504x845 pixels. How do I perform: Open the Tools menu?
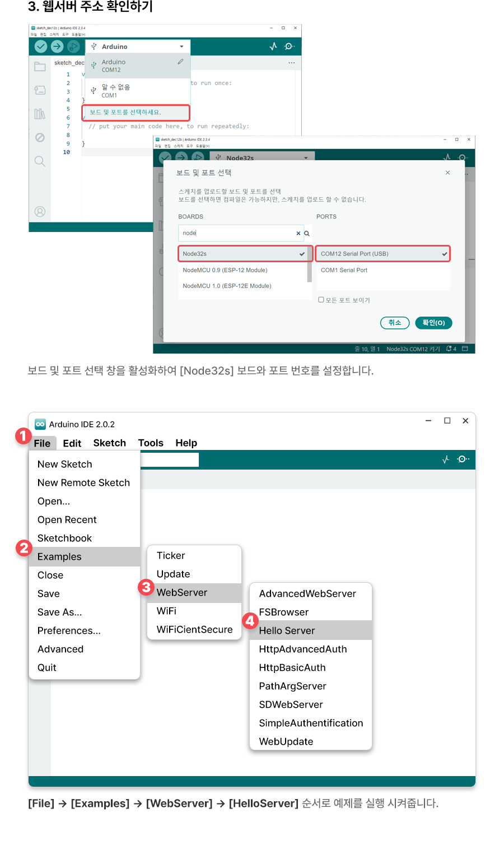pyautogui.click(x=151, y=443)
